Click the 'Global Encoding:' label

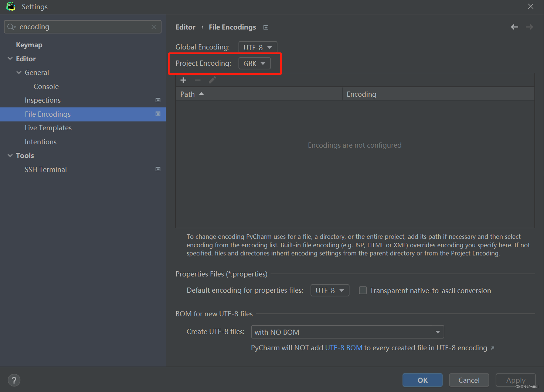tap(203, 47)
